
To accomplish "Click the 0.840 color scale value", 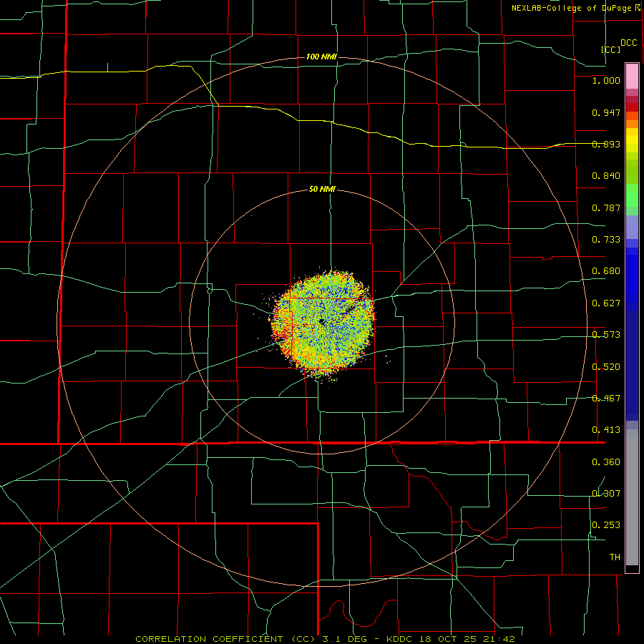I will (606, 176).
